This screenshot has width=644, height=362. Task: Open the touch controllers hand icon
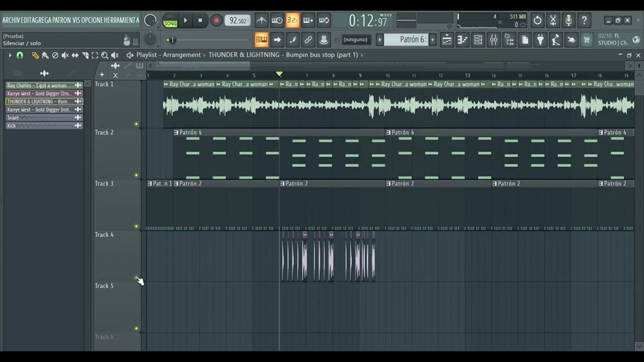[571, 40]
